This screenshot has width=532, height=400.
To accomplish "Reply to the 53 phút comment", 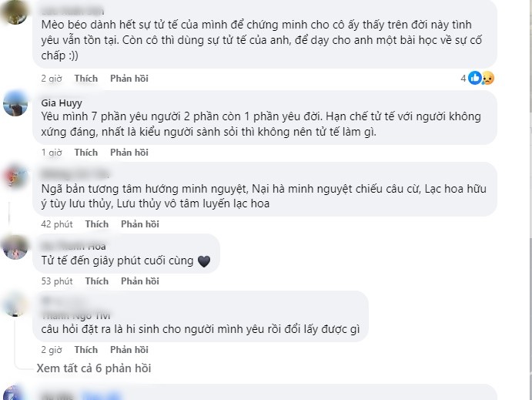I will [140, 281].
